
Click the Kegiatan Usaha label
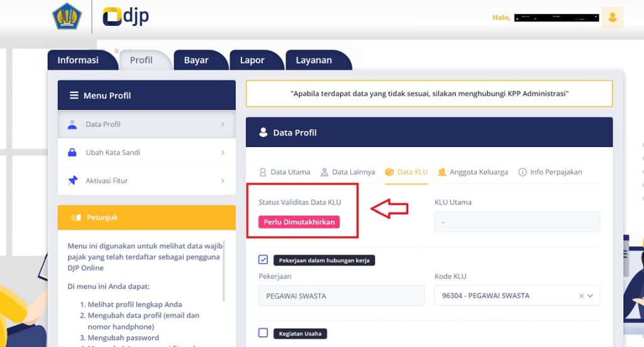300,333
